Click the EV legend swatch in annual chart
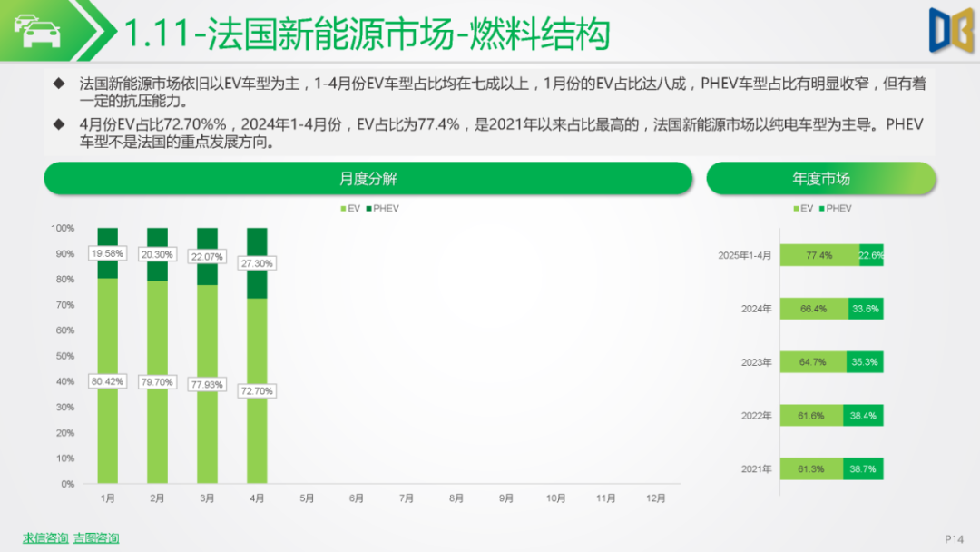Image resolution: width=980 pixels, height=552 pixels. 797,209
